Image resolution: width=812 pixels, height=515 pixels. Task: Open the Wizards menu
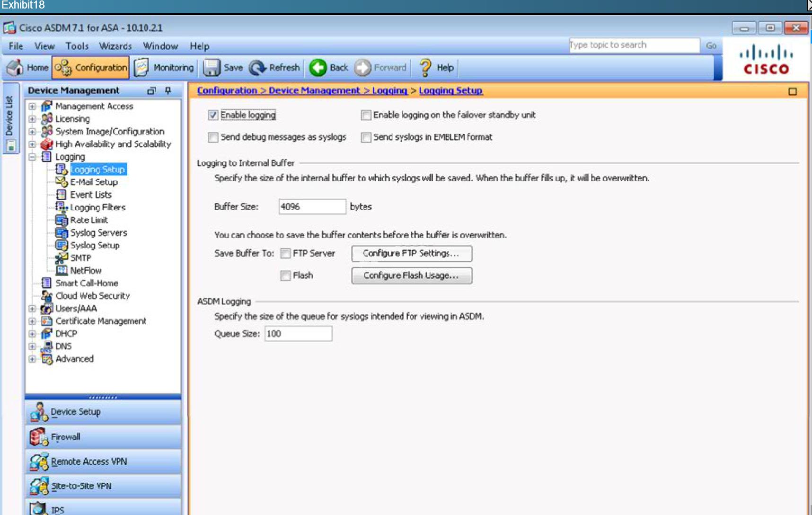[115, 46]
